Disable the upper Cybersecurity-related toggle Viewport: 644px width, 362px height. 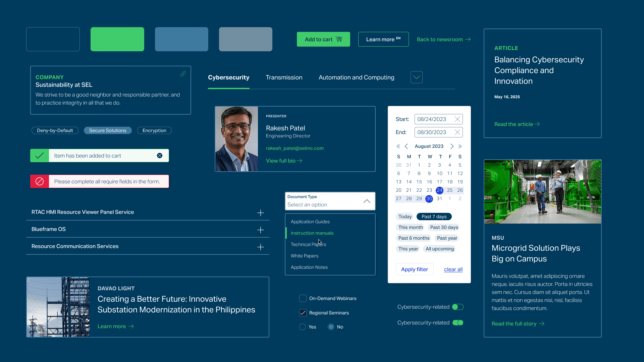pos(458,307)
